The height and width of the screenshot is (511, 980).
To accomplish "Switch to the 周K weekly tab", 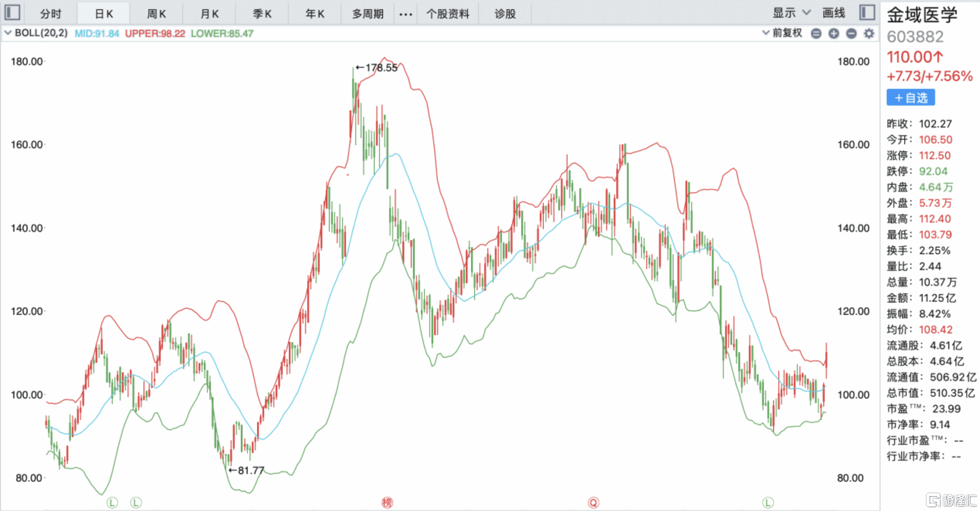I will 156,14.
